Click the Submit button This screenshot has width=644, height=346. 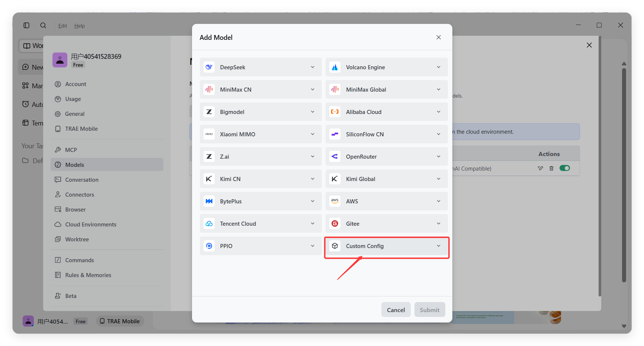[x=430, y=310]
